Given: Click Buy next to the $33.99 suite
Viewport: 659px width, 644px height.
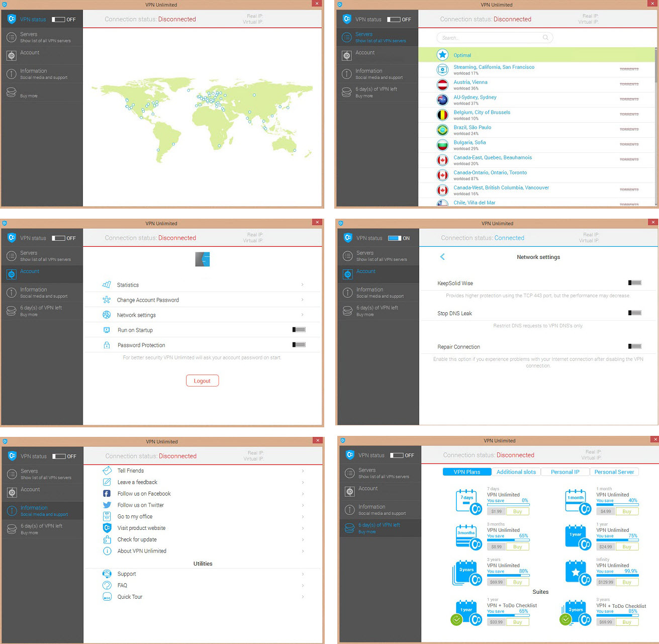Looking at the screenshot, I should pyautogui.click(x=517, y=622).
